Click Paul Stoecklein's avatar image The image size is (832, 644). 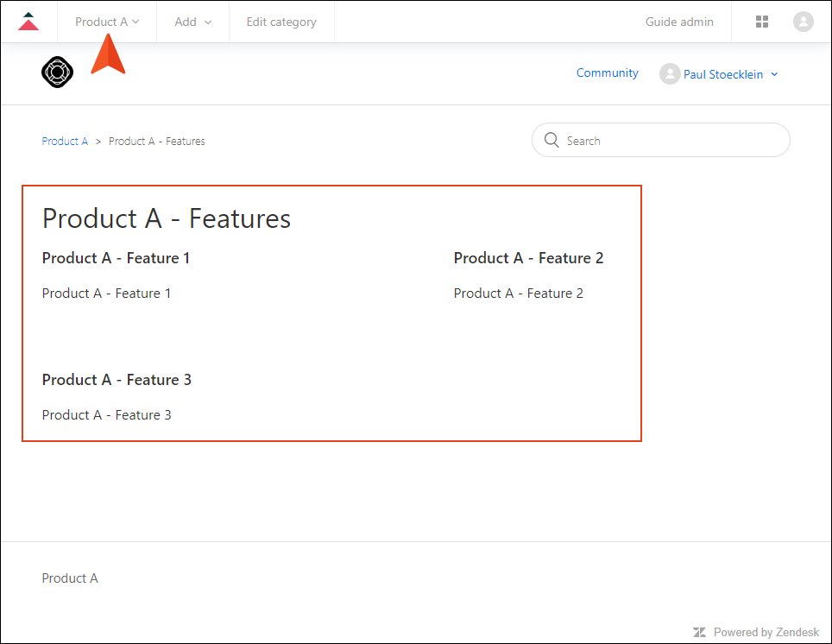coord(670,73)
